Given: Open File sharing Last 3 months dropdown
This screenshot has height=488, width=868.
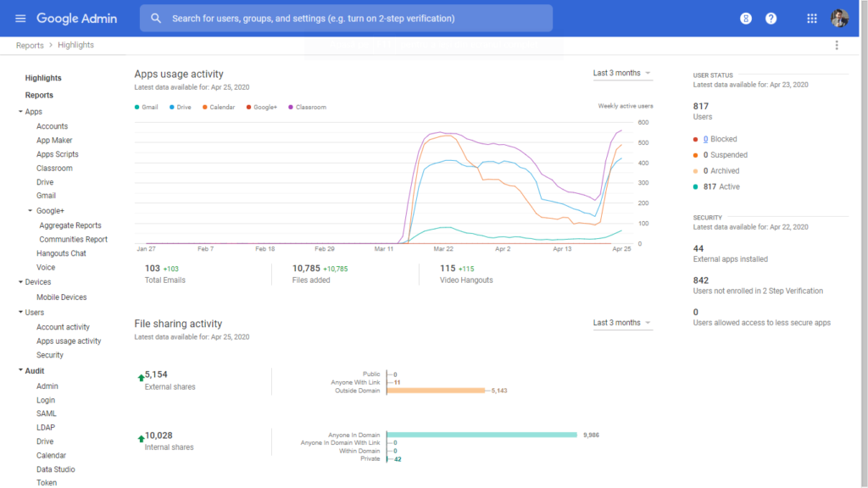Looking at the screenshot, I should 622,323.
